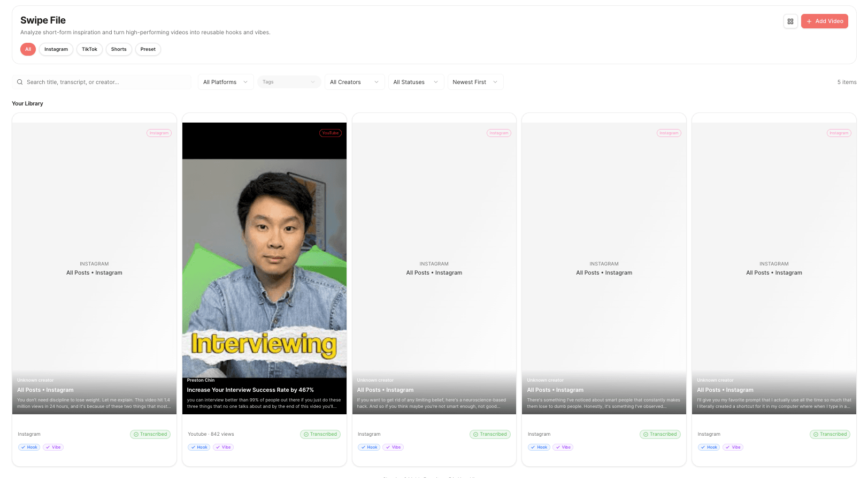Screen dimensions: 868x478
Task: Click the 'Your Library' heading
Action: click(27, 103)
